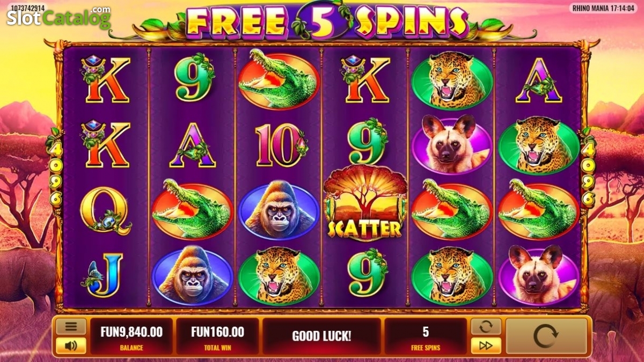Screen dimensions: 644x362
Task: Mute the game sound speaker icon
Action: click(x=71, y=346)
